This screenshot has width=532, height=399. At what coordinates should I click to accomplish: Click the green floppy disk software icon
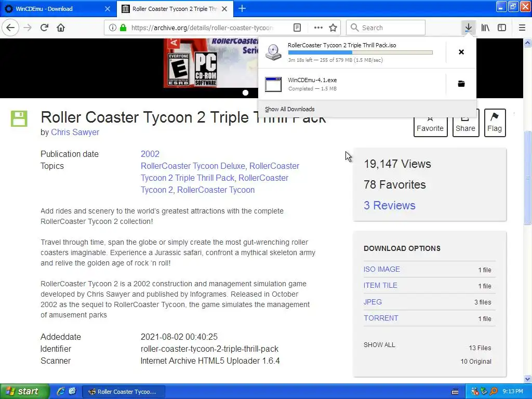tap(19, 119)
